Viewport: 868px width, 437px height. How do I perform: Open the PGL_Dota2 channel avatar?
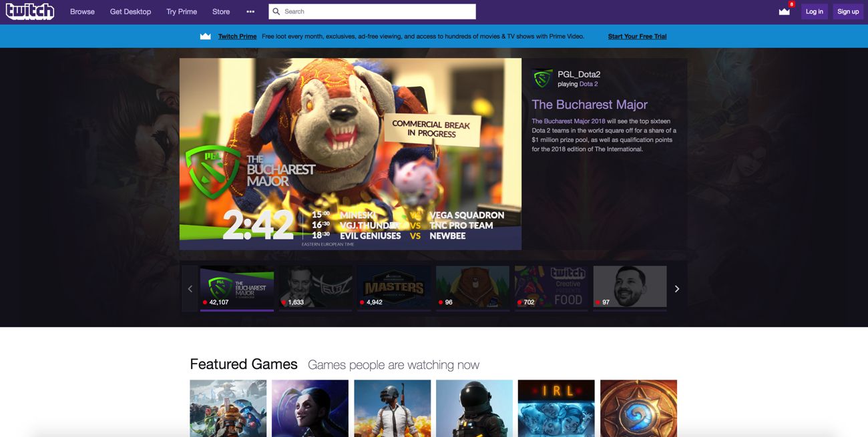click(542, 79)
